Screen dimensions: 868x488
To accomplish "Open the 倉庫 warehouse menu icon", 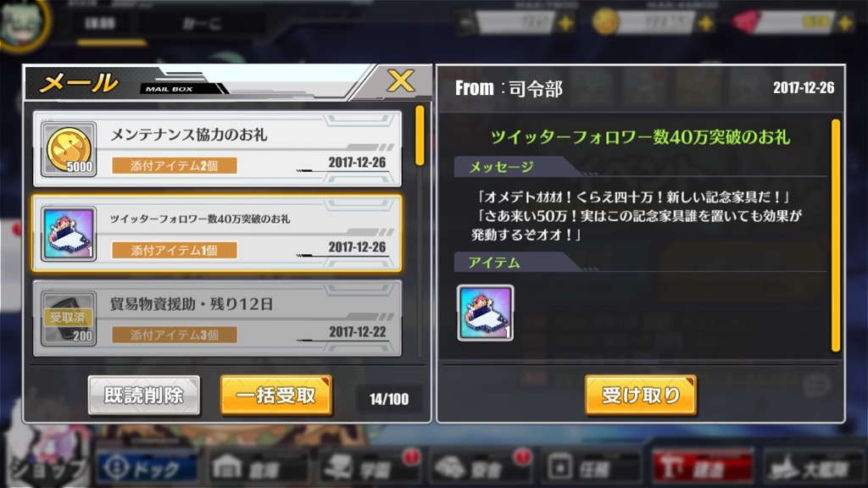I will tap(258, 468).
